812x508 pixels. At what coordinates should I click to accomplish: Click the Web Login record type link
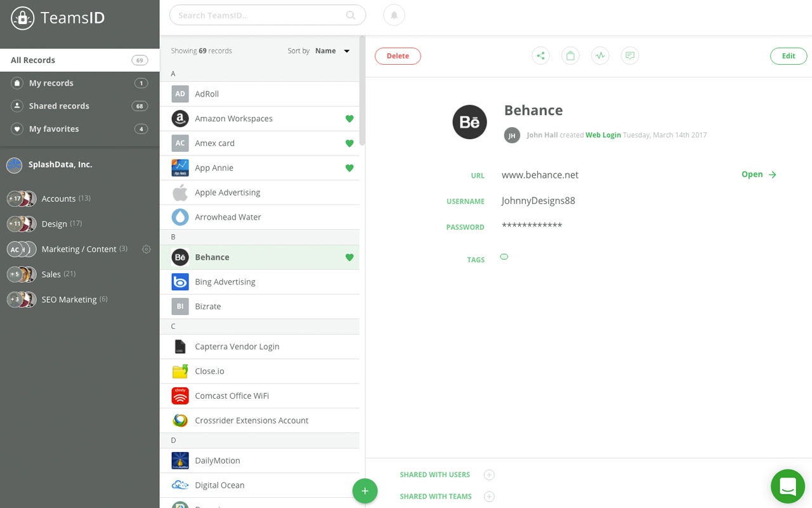click(603, 135)
